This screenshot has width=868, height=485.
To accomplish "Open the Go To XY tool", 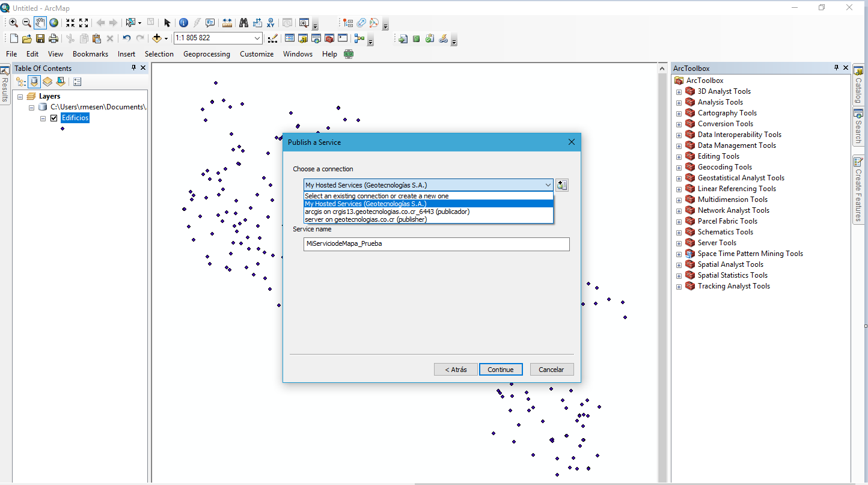I will point(271,23).
